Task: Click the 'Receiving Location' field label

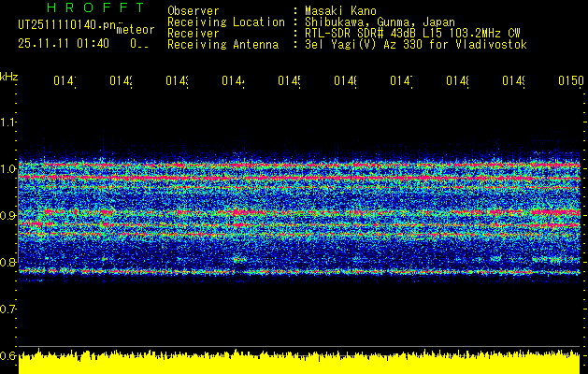Action: (225, 22)
